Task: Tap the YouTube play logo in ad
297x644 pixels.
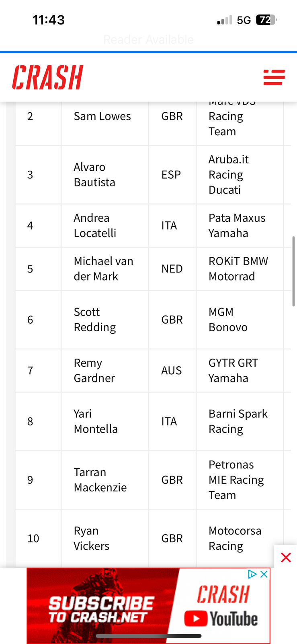Action: point(196,619)
